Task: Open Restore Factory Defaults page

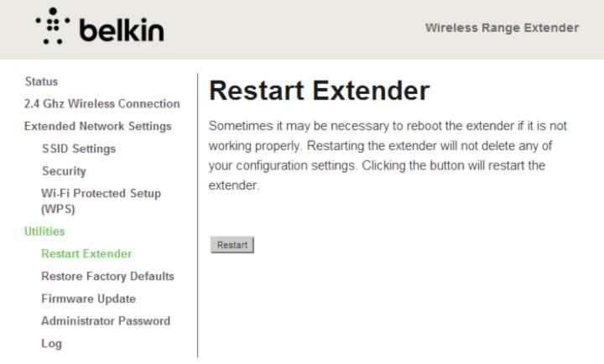Action: [107, 276]
